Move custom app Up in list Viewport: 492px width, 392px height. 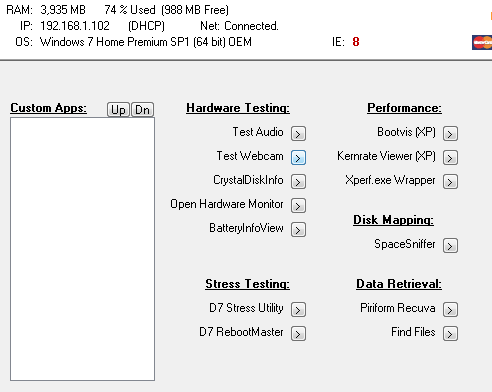point(118,110)
